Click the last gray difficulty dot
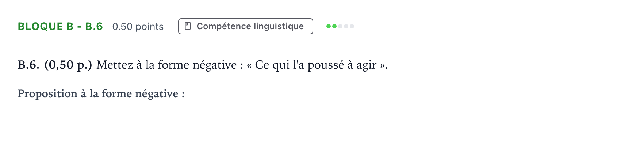Viewport: 644px width, 168px height. (x=352, y=26)
